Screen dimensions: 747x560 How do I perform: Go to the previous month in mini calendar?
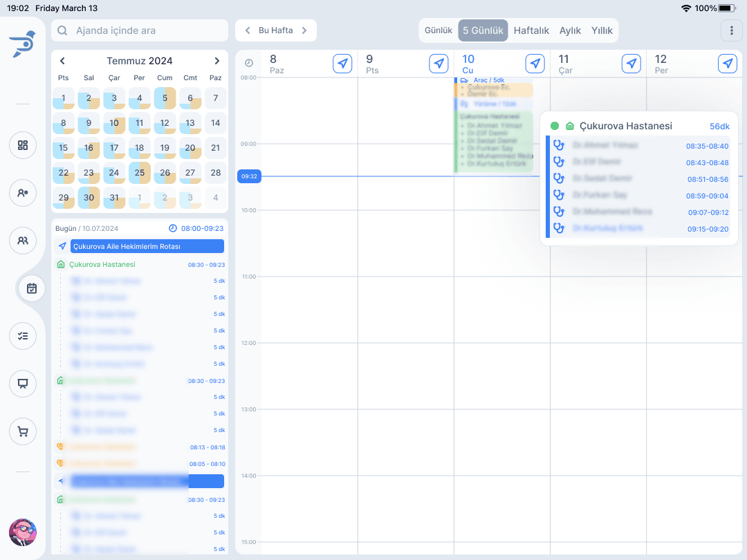click(62, 61)
